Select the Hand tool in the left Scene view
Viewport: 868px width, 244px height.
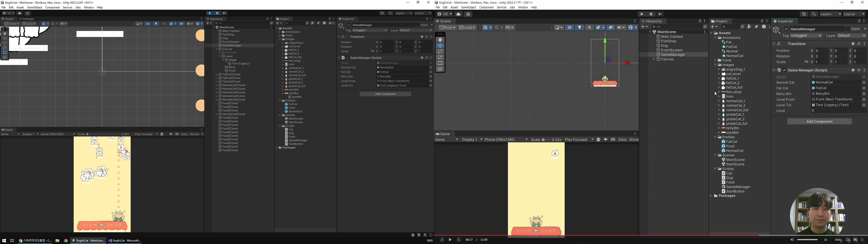click(5, 33)
